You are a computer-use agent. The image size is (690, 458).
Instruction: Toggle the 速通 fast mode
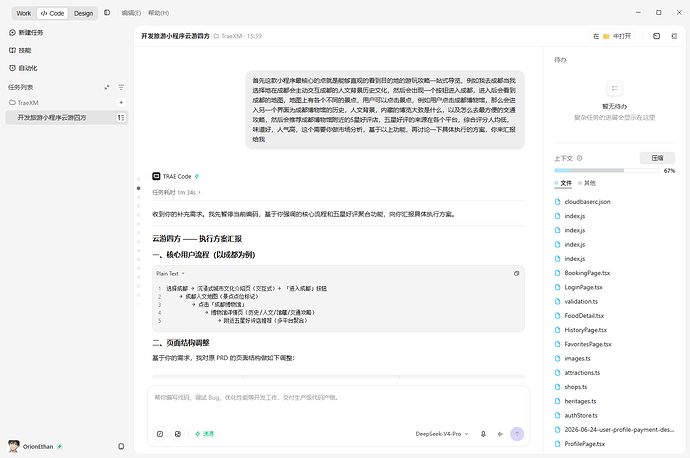click(204, 434)
